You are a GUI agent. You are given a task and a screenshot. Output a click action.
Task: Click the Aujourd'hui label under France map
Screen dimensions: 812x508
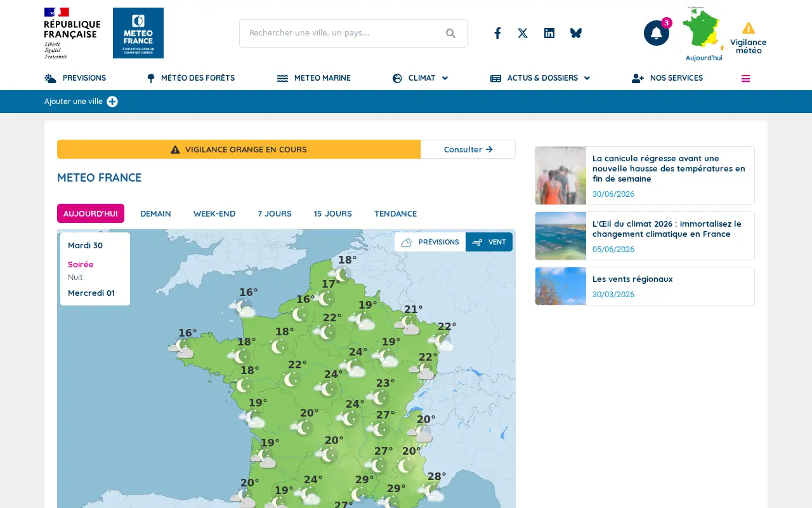coord(704,58)
